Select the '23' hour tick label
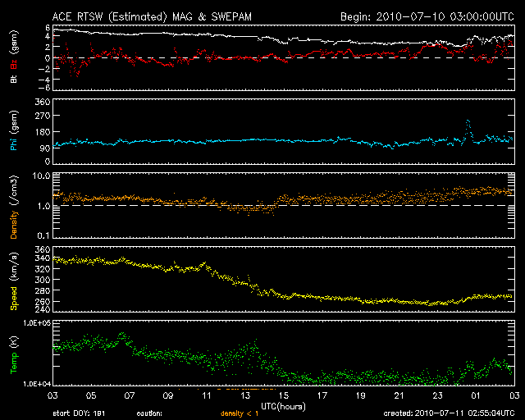The image size is (525, 420). 437,396
